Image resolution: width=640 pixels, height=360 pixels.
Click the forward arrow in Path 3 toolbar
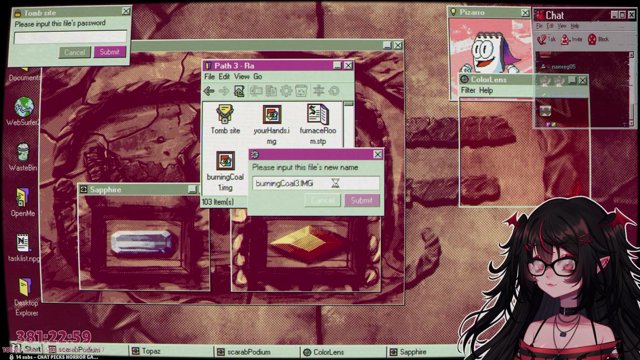pos(224,91)
